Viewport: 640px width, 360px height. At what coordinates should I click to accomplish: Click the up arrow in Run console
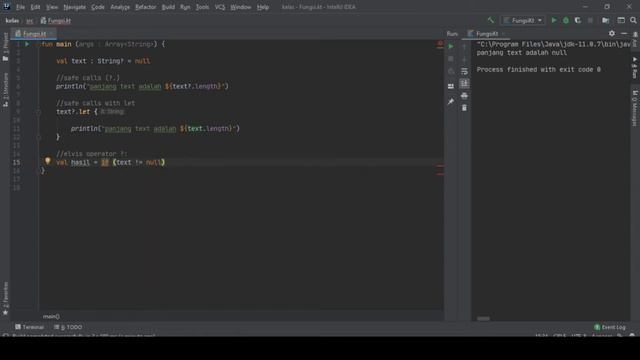(464, 47)
